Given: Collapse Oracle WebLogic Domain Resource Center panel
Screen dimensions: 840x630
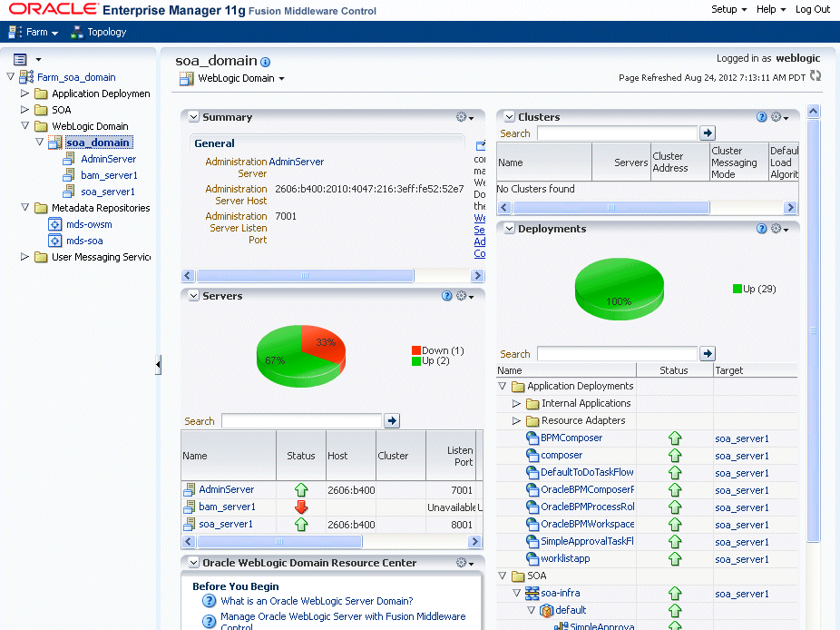Looking at the screenshot, I should pos(194,563).
